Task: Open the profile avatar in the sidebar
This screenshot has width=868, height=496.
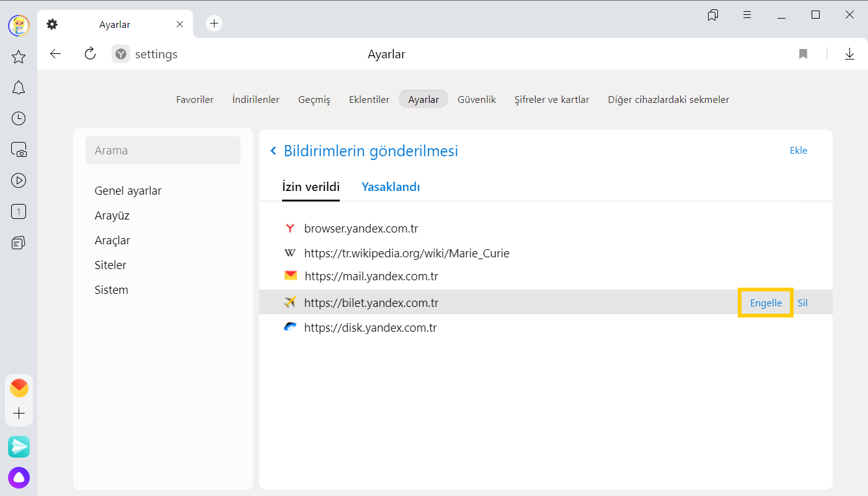Action: point(19,25)
